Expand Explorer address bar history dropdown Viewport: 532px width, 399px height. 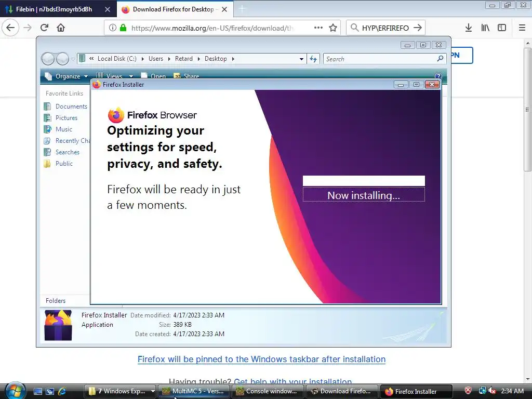tap(301, 59)
